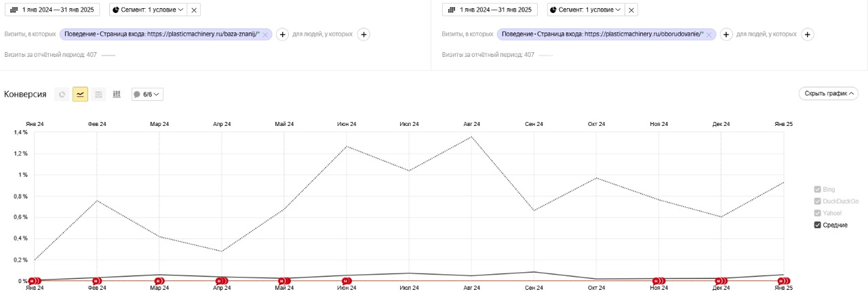Clear the left segment with the X button
The height and width of the screenshot is (298, 868).
pos(194,10)
